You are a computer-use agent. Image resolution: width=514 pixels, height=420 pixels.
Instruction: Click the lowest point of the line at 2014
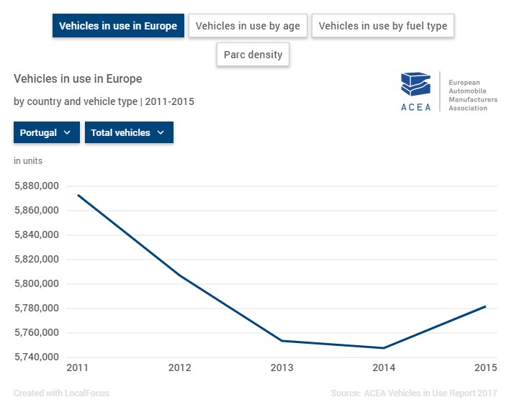click(384, 348)
